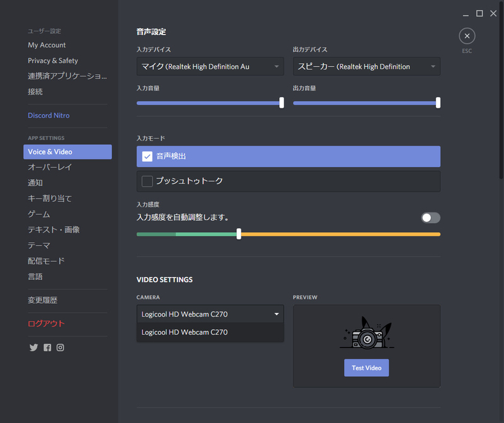Close the Discord window
This screenshot has height=423, width=504.
pyautogui.click(x=493, y=13)
